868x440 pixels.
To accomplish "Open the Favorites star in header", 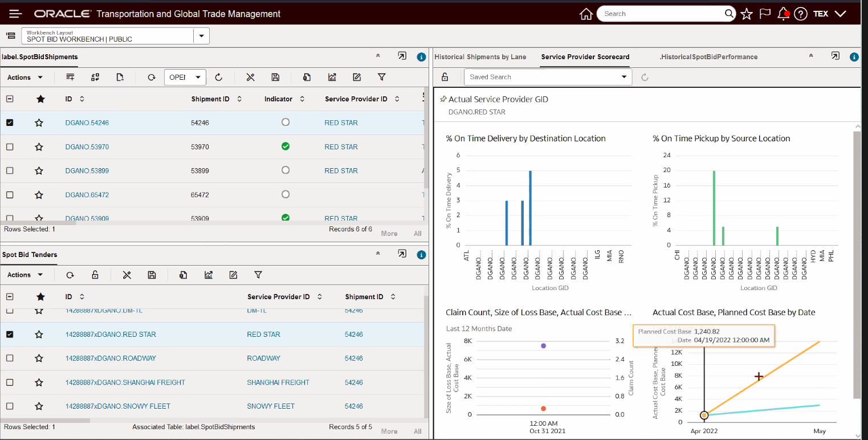I will coord(747,14).
